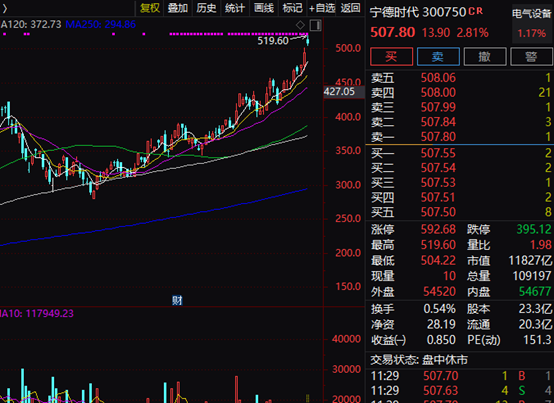The width and height of the screenshot is (554, 403).
Task: Click the 519.60 high-price annotation on the chart
Action: (x=273, y=41)
